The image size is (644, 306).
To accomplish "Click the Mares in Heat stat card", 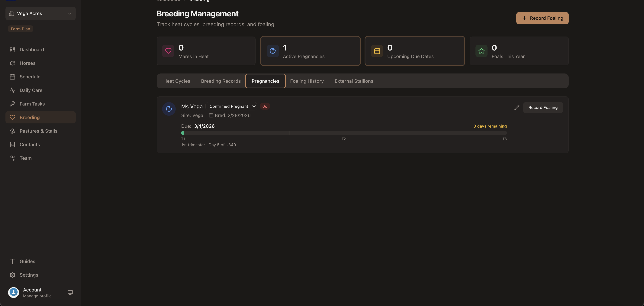I will coord(206,51).
